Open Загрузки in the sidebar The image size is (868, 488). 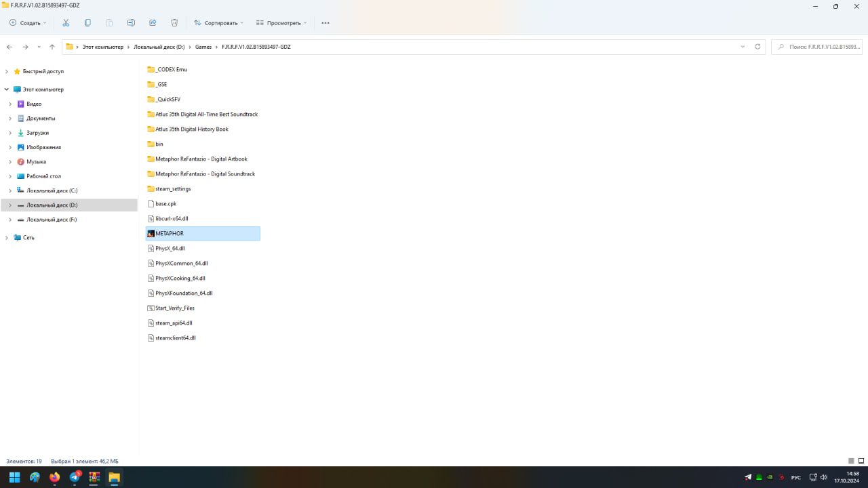[37, 133]
